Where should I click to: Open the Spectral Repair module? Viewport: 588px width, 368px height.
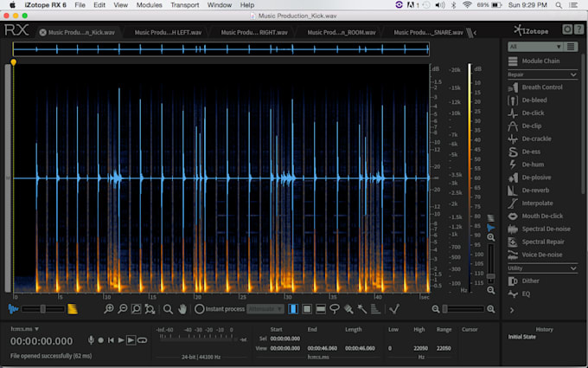coord(536,242)
